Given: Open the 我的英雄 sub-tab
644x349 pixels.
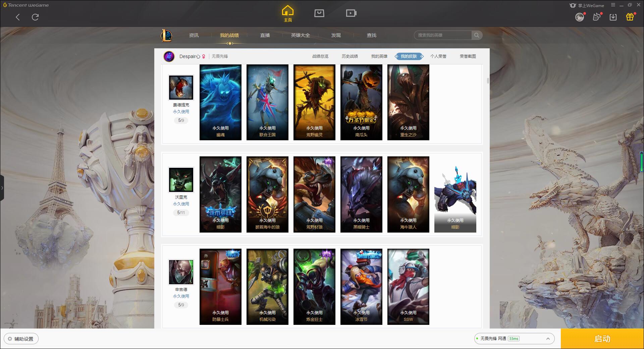Looking at the screenshot, I should click(379, 56).
